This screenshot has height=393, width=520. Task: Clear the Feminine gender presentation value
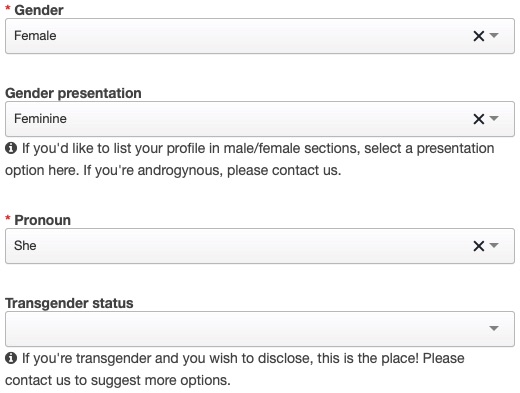point(479,119)
